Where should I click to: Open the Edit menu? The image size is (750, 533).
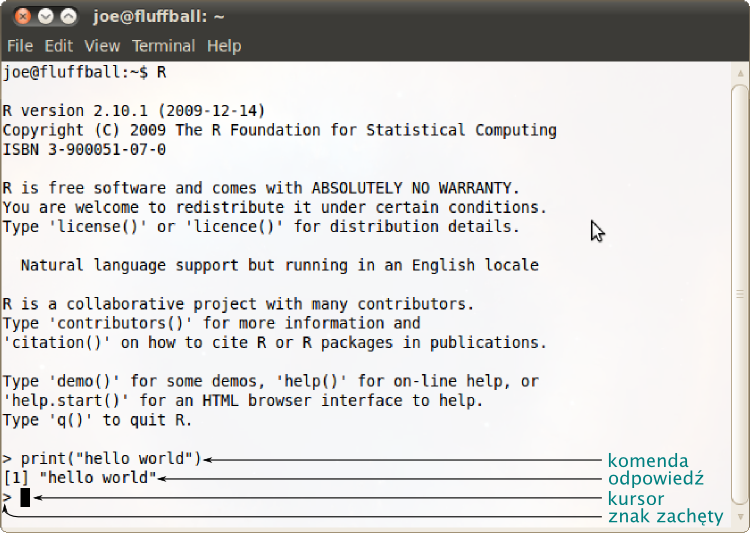[58, 46]
